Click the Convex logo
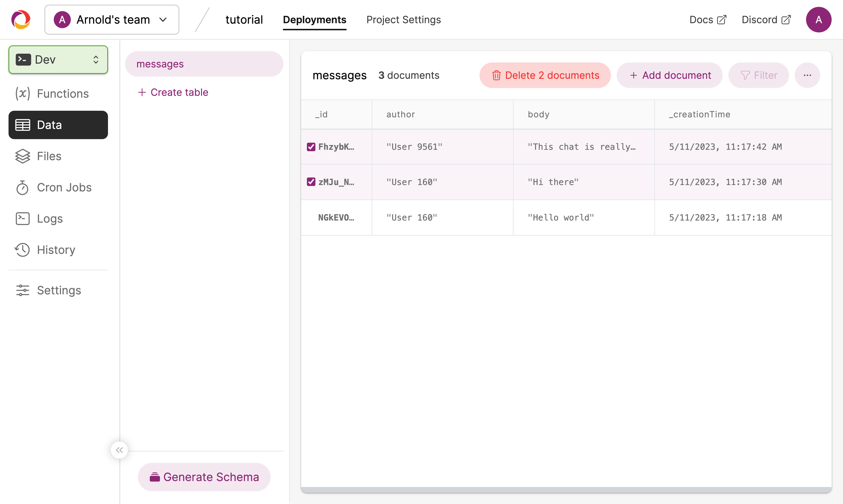 (20, 19)
